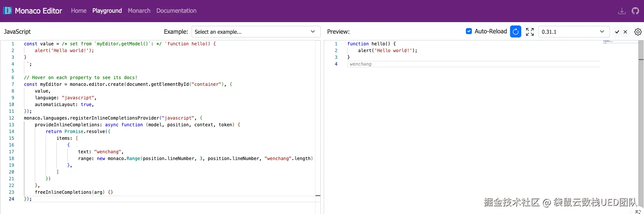Open the version 0.31.1 dropdown
The image size is (644, 214).
click(574, 32)
